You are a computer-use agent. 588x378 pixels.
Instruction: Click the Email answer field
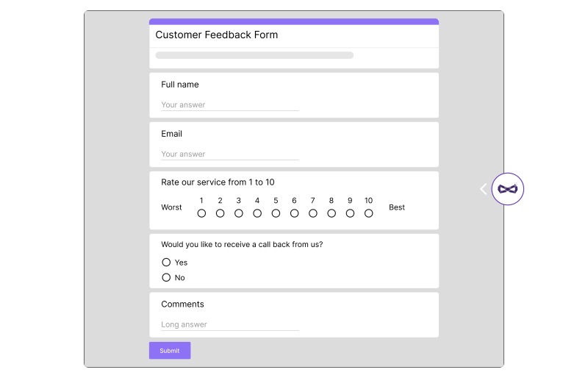[x=230, y=154]
